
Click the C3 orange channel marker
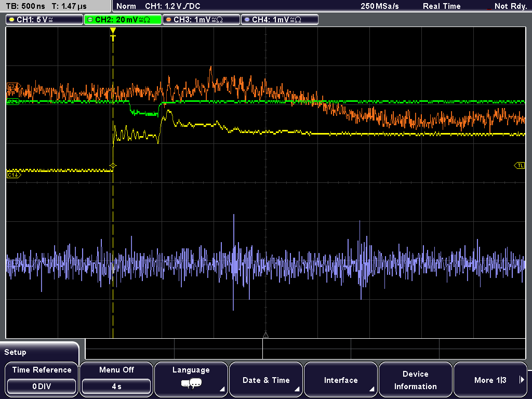pyautogui.click(x=14, y=86)
